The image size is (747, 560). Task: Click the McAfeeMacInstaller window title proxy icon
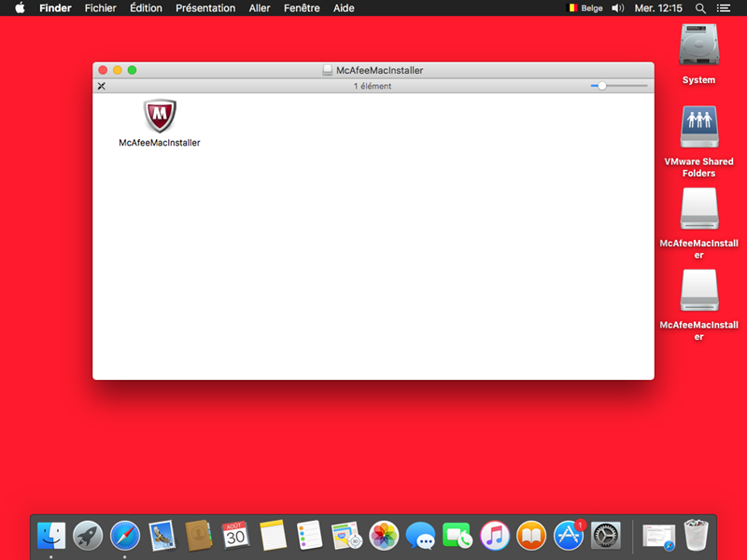point(328,71)
